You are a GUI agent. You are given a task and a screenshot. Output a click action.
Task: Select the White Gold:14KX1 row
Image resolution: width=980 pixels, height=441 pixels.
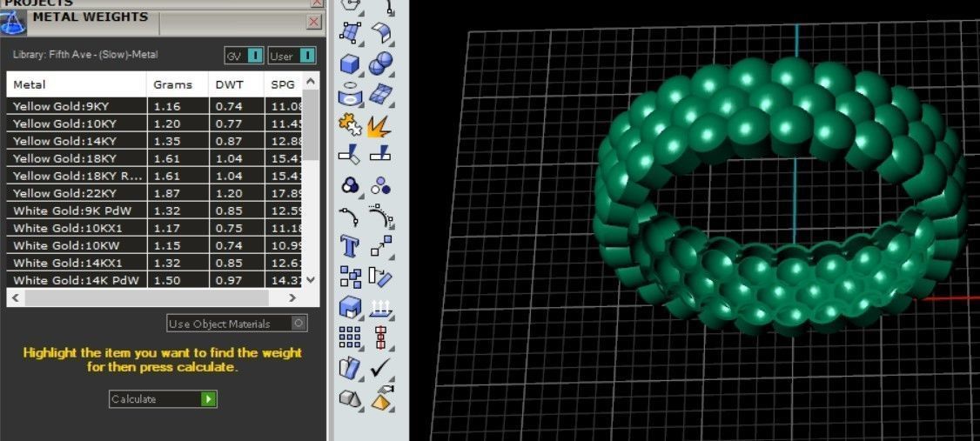click(154, 263)
